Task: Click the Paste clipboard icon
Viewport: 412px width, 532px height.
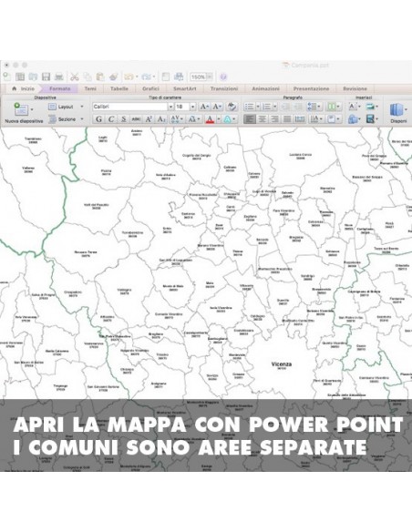Action: [100, 77]
